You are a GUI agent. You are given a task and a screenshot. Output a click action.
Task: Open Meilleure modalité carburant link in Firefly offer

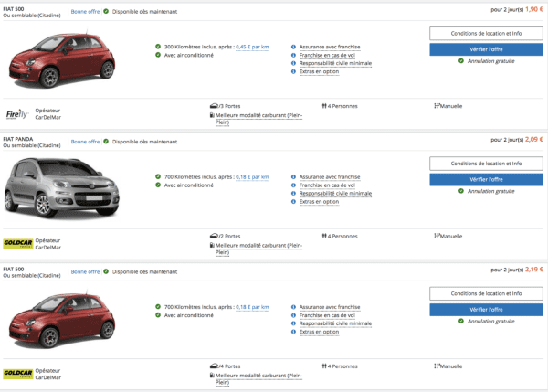click(x=259, y=119)
